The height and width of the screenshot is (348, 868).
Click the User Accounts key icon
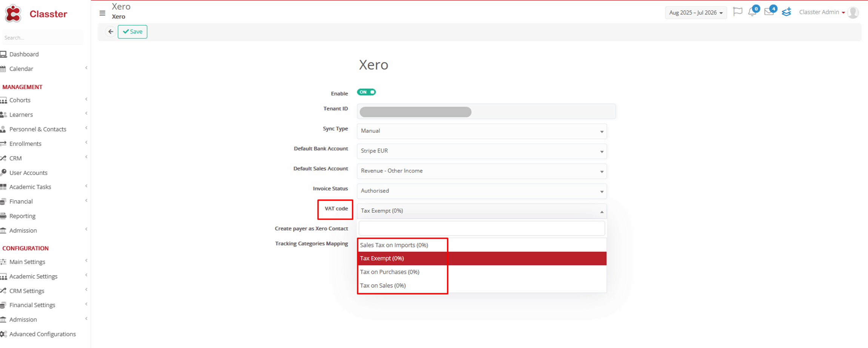(3, 173)
